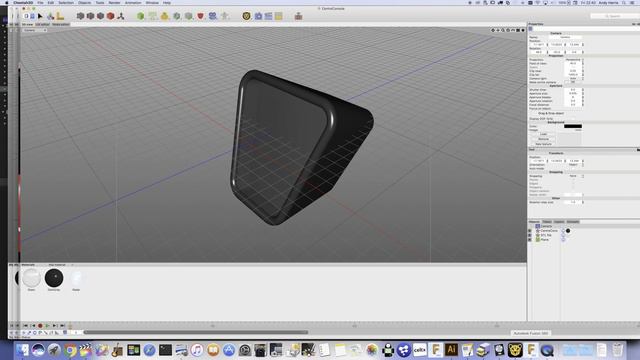Toggle the Points snapping checkbox

point(573,180)
